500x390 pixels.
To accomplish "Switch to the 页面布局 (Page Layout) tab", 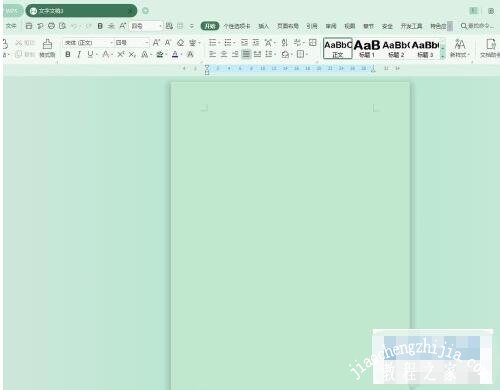I will [288, 26].
